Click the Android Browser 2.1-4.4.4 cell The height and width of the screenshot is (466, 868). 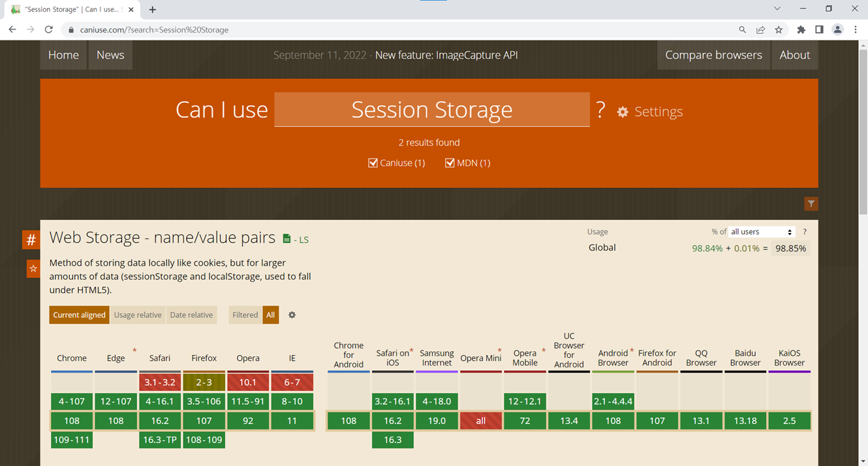pos(613,401)
